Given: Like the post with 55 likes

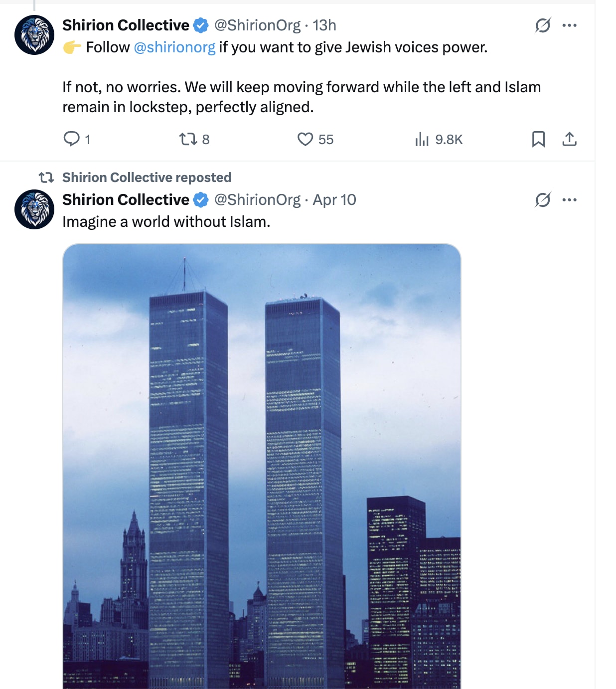Looking at the screenshot, I should 315,139.
